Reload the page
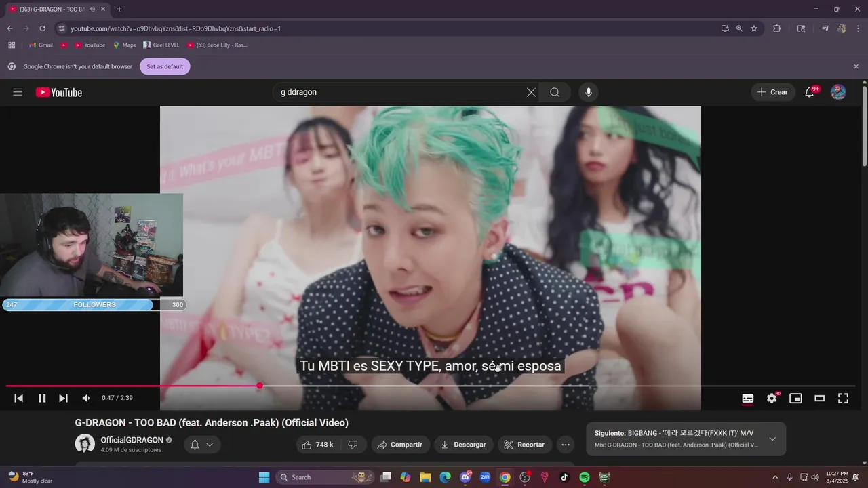 pos(42,28)
